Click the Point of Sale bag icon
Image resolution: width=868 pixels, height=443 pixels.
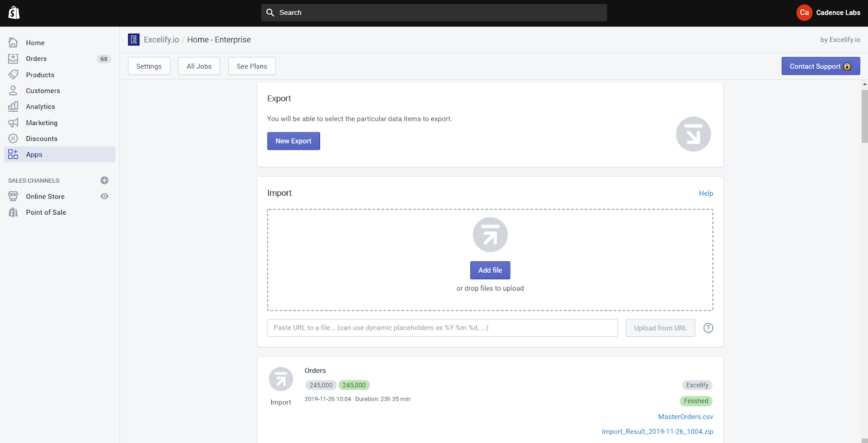[13, 212]
